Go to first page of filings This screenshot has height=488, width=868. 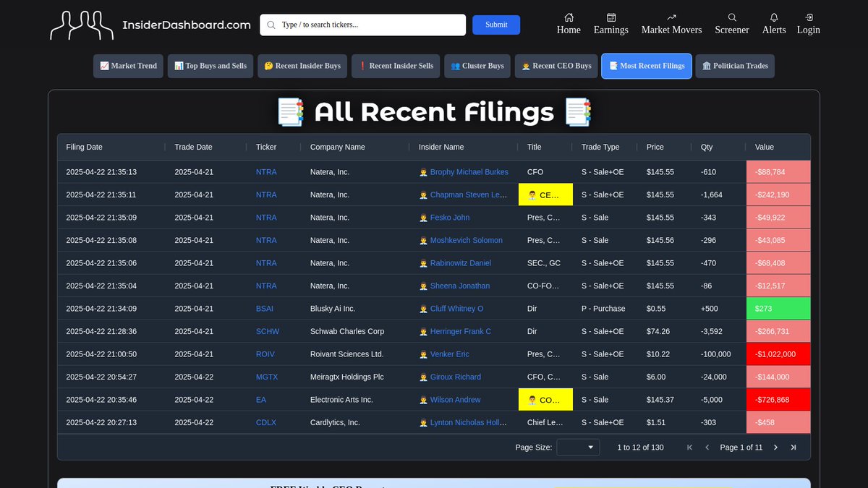click(x=689, y=448)
